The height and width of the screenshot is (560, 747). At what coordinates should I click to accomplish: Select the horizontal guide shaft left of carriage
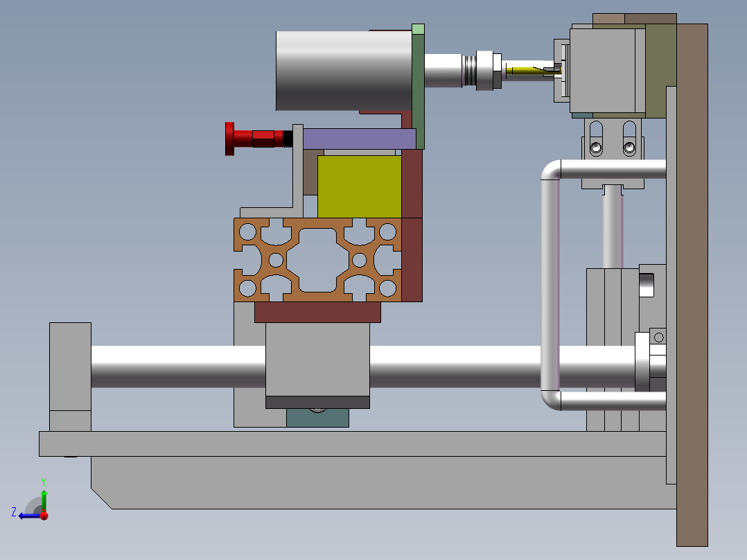(x=178, y=367)
